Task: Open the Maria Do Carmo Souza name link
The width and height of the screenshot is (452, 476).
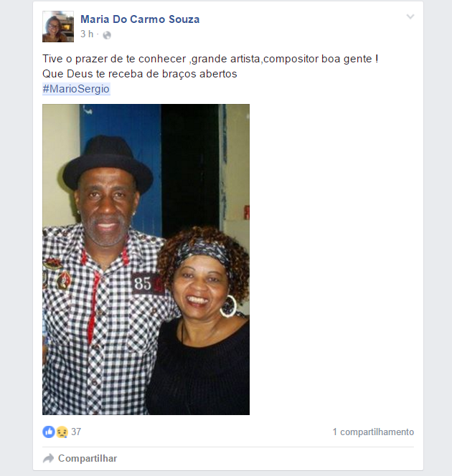Action: pos(140,19)
